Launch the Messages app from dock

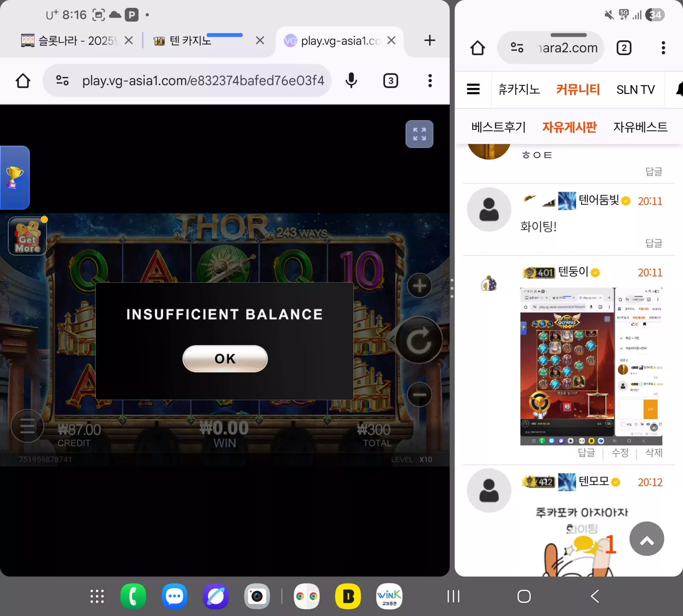click(x=174, y=596)
